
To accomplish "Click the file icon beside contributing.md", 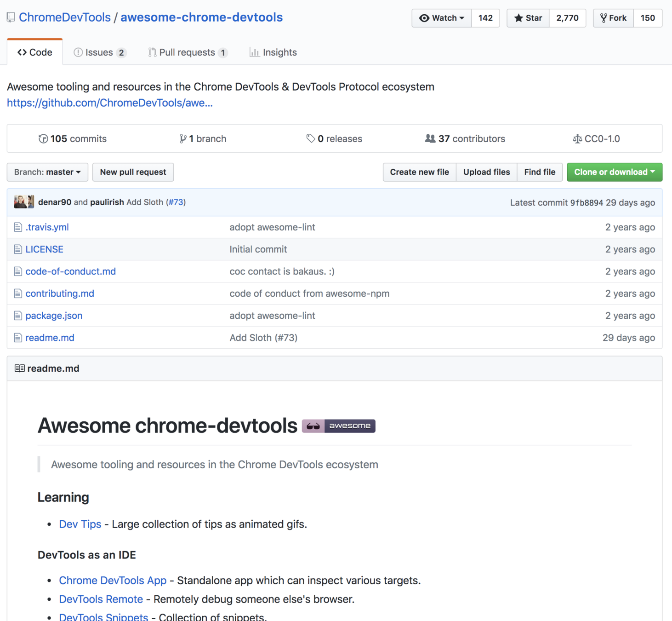I will 18,293.
